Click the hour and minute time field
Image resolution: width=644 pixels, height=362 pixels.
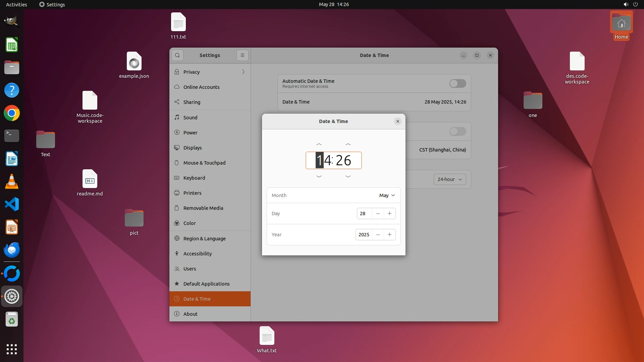(333, 161)
